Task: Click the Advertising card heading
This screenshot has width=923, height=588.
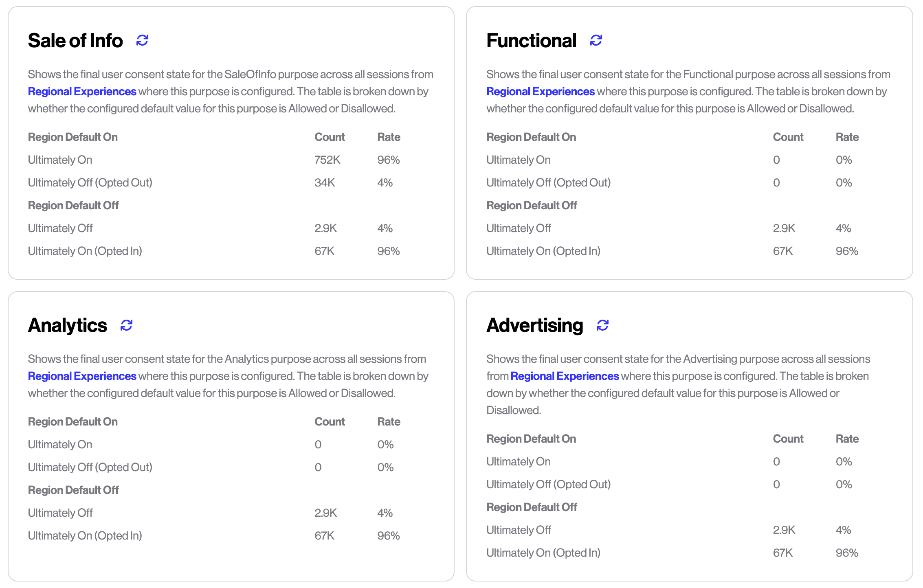Action: point(534,325)
